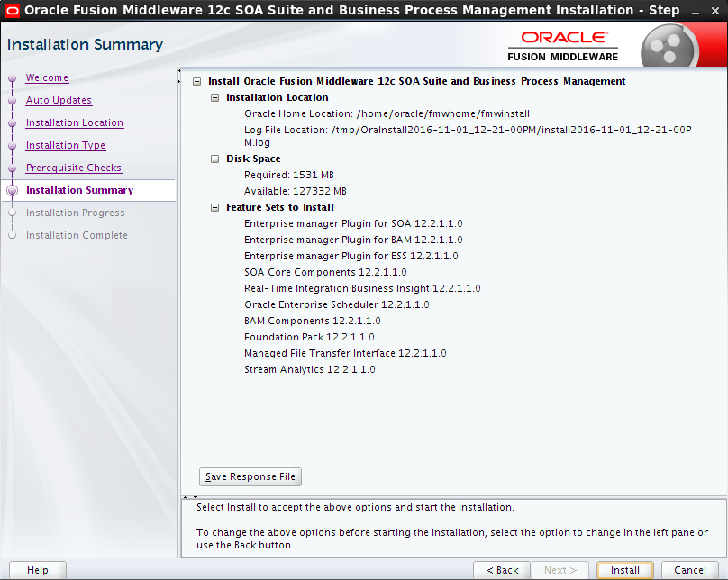Click the Installation Complete step circle
Image resolution: width=728 pixels, height=580 pixels.
point(11,235)
